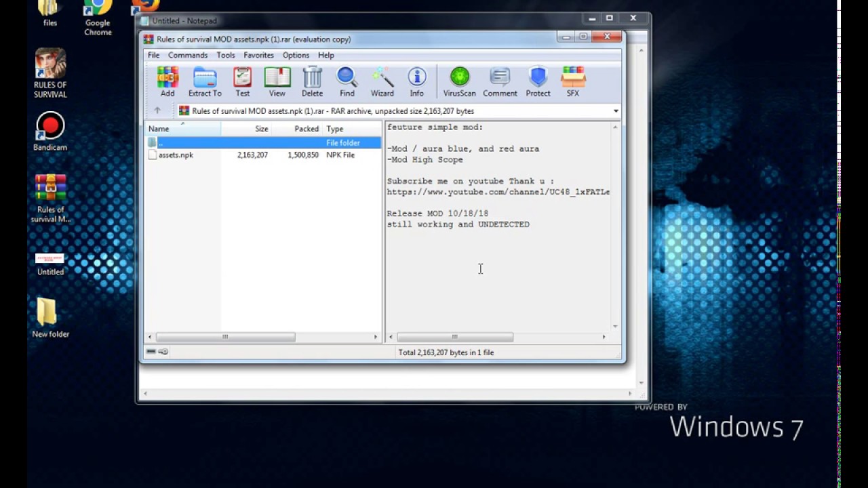Select the parent ".." folder row
The image size is (868, 488).
(x=262, y=143)
